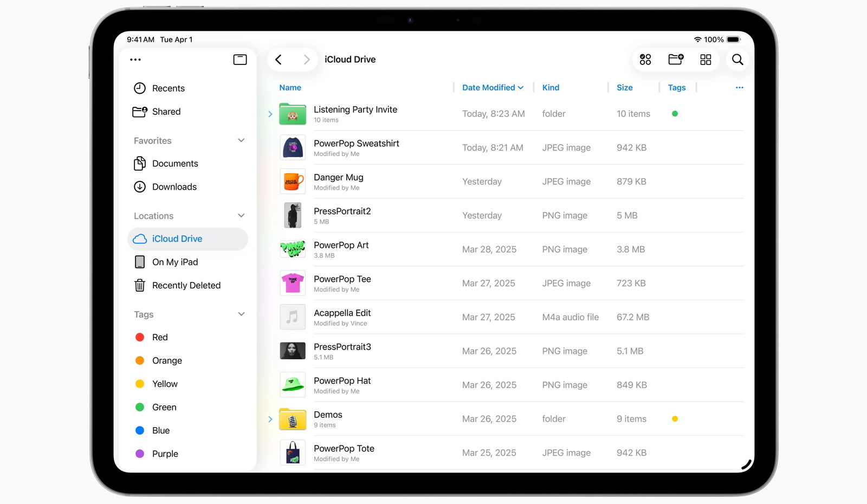The image size is (867, 504).
Task: Open Recents in the sidebar
Action: click(187, 88)
